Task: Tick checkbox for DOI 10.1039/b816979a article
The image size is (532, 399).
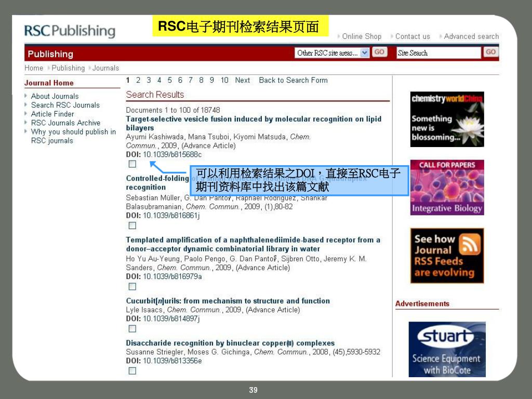Action: (132, 287)
